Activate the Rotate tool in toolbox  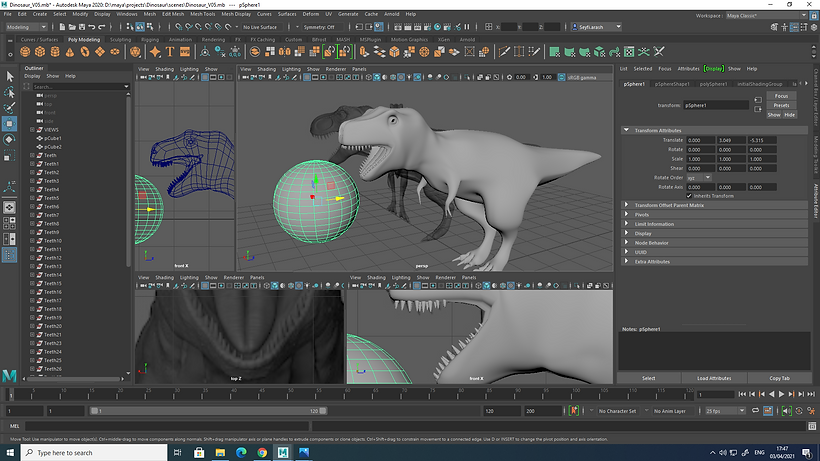[x=9, y=140]
